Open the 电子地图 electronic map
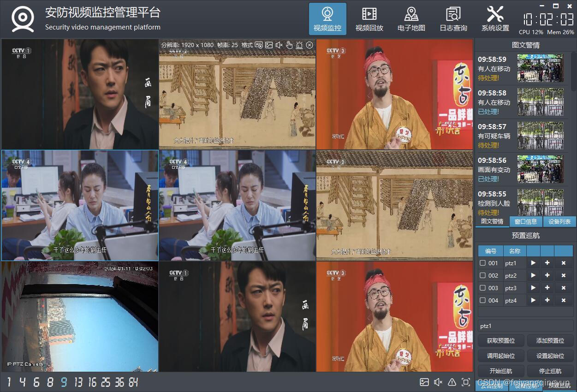Viewport: 577px width, 392px height. pos(411,18)
